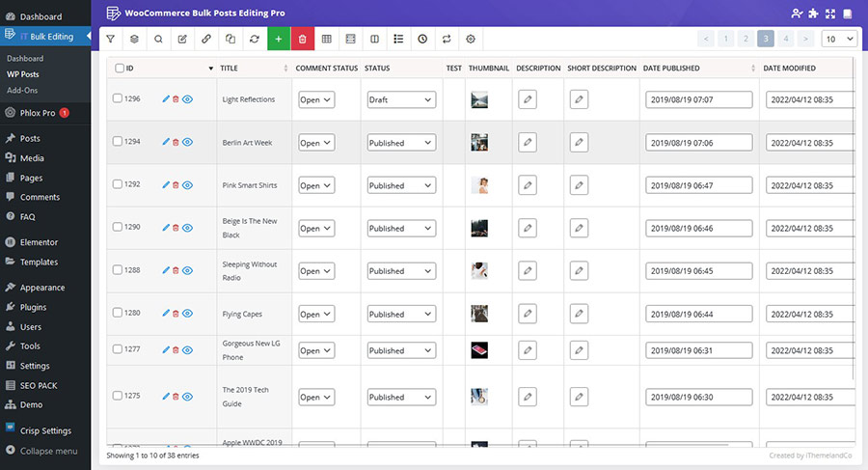
Task: Click thumbnail of Pink Smart Shirts
Action: point(479,185)
